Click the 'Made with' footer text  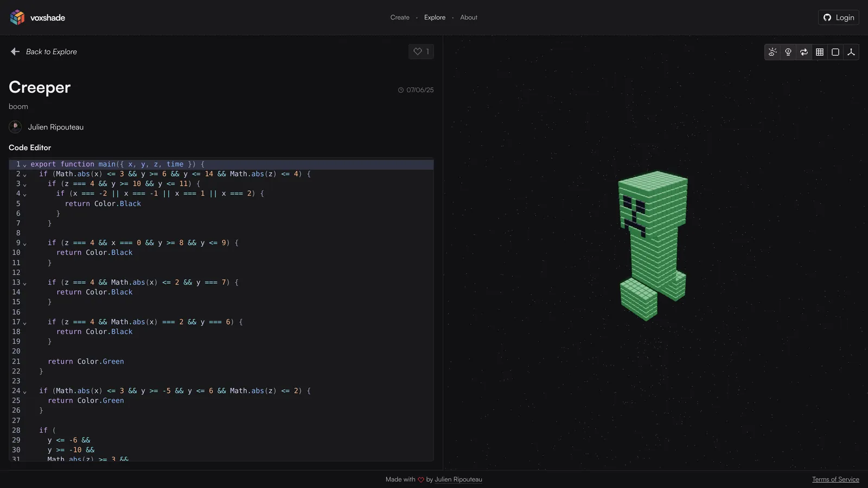pyautogui.click(x=400, y=479)
